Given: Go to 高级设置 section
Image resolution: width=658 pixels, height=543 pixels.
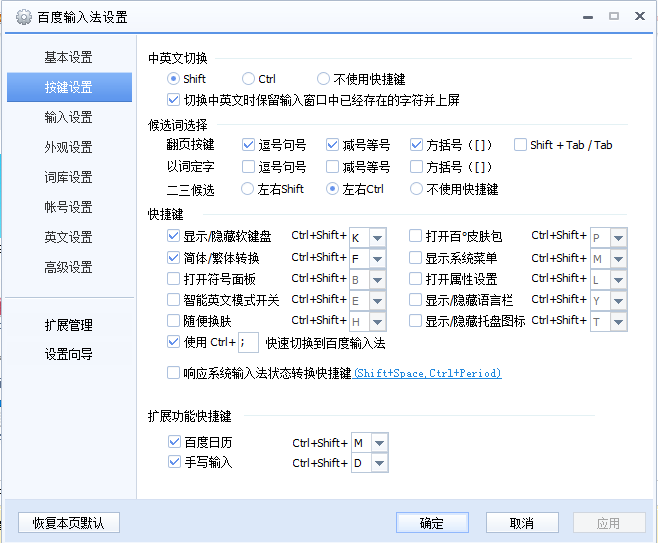Looking at the screenshot, I should tap(68, 267).
